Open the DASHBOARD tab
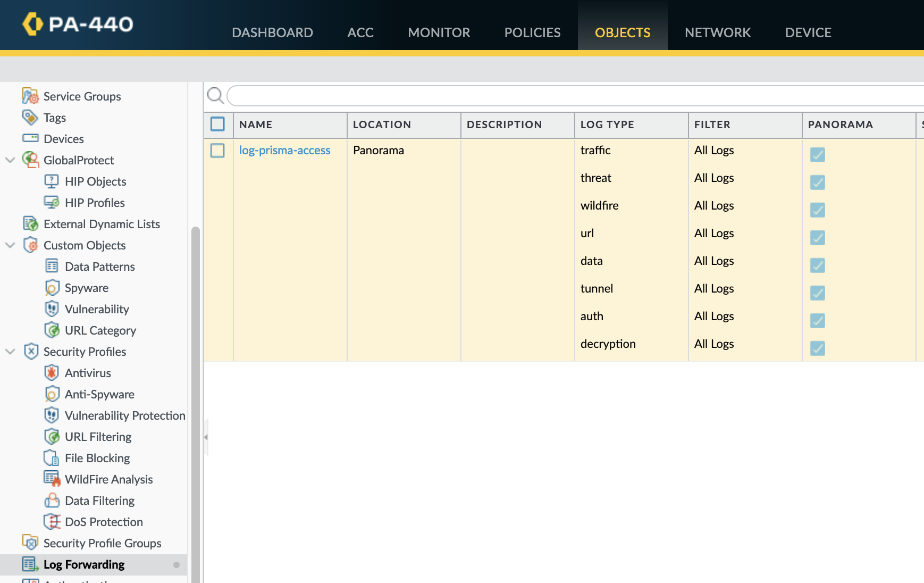Image resolution: width=924 pixels, height=583 pixels. point(272,32)
